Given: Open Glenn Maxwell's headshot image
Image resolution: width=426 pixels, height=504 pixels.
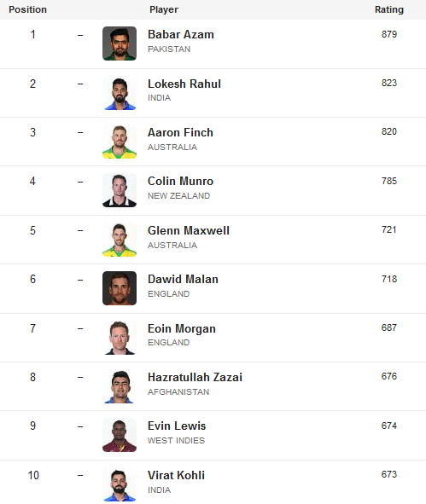Looking at the screenshot, I should point(120,240).
